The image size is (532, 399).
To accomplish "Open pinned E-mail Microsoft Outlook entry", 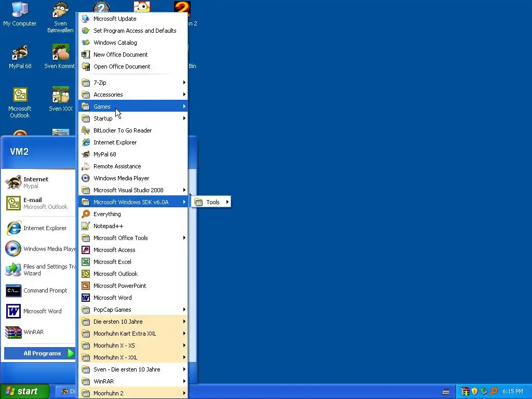I will tap(39, 203).
